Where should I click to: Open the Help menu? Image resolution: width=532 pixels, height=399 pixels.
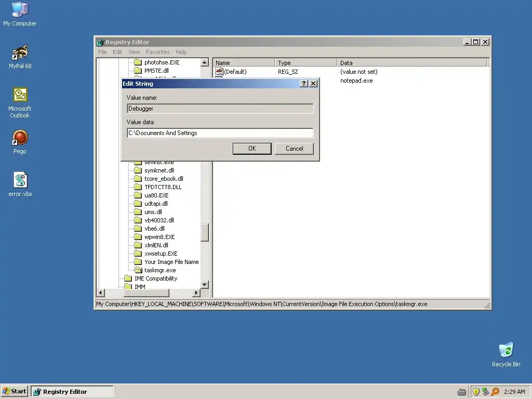tap(181, 52)
